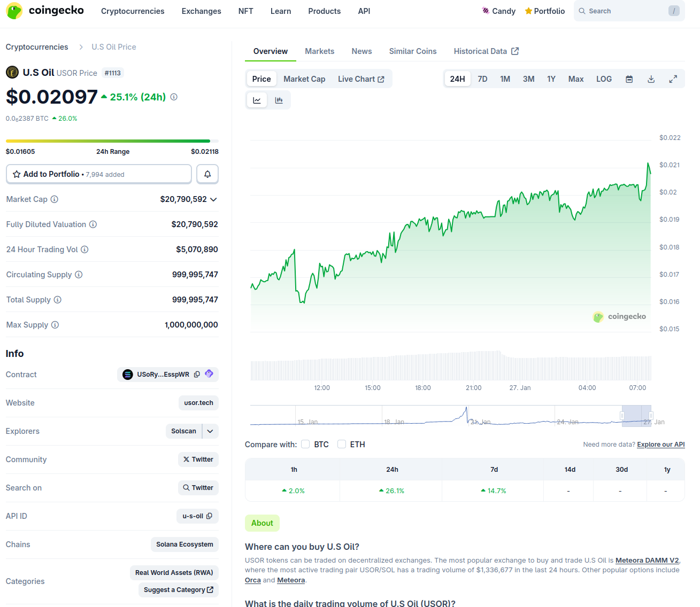Download the chart data
Screen dimensions: 700x607
(x=651, y=79)
